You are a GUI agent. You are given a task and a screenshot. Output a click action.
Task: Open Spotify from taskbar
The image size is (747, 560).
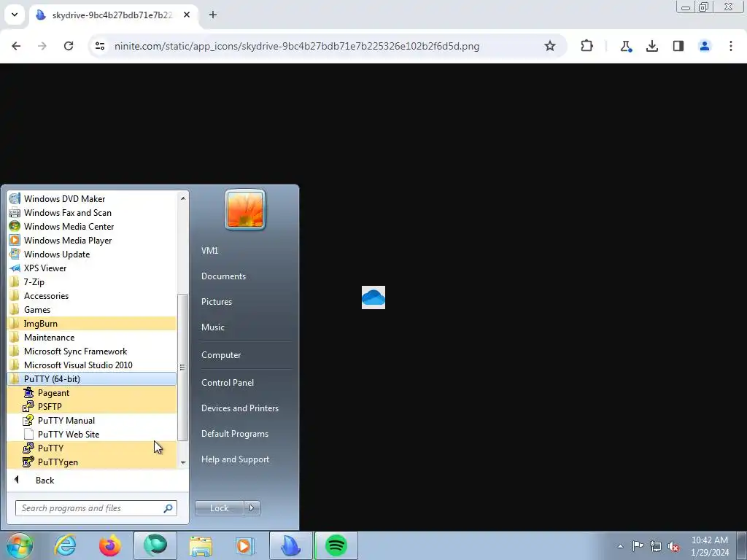coord(336,545)
